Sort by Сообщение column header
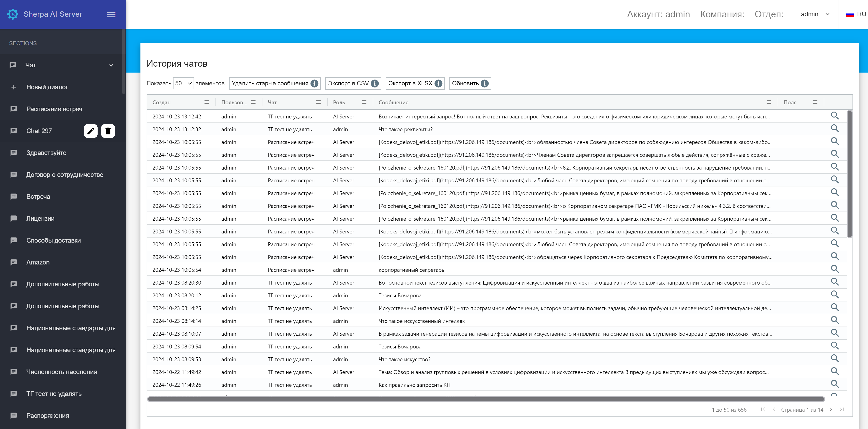The image size is (868, 429). [x=393, y=102]
